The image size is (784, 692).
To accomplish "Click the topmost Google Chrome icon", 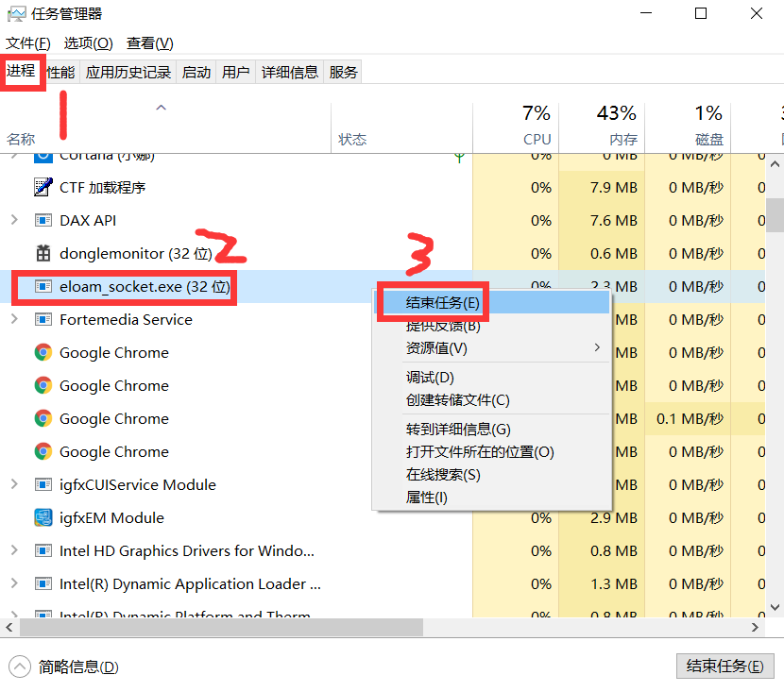I will coord(43,352).
